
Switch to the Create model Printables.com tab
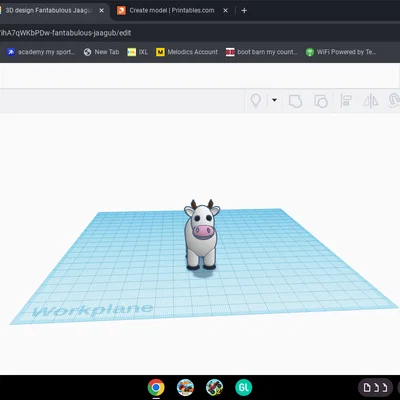point(172,10)
